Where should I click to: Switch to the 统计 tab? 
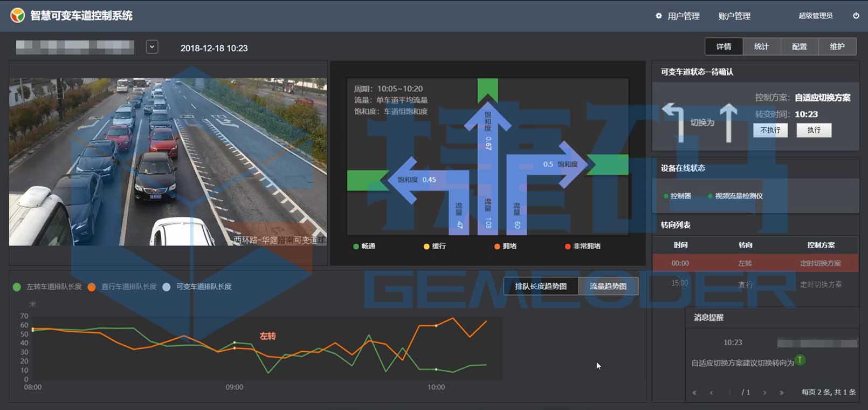[x=761, y=47]
